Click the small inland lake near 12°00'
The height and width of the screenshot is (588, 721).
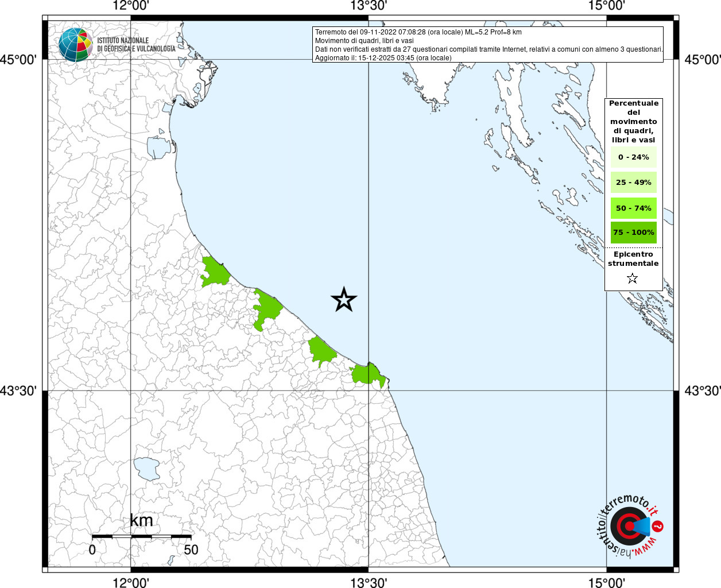click(x=147, y=469)
